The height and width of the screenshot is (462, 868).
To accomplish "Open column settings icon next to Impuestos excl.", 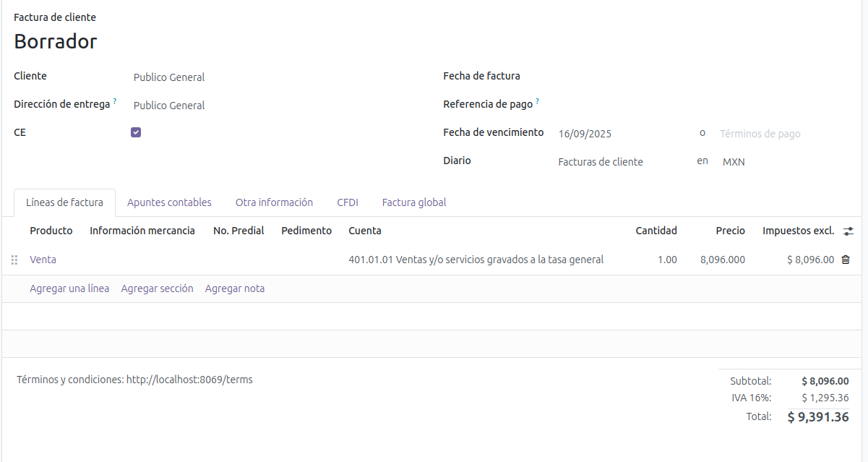I will (x=848, y=231).
